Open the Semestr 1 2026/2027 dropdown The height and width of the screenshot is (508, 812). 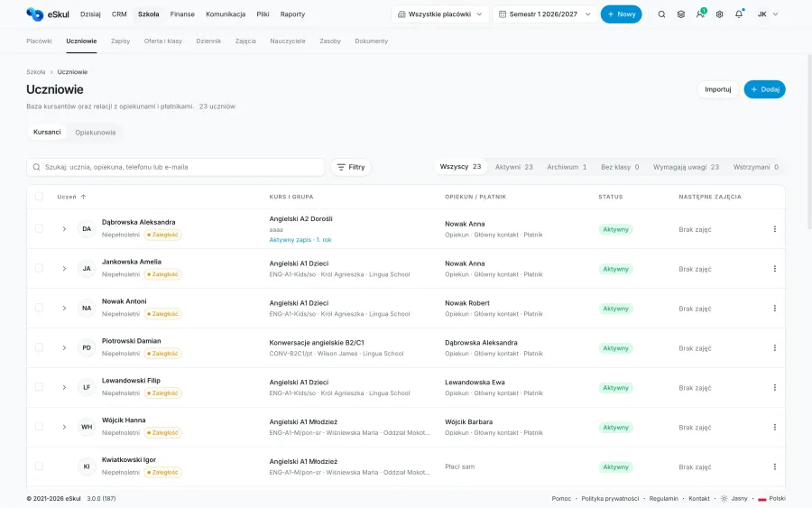click(x=544, y=14)
